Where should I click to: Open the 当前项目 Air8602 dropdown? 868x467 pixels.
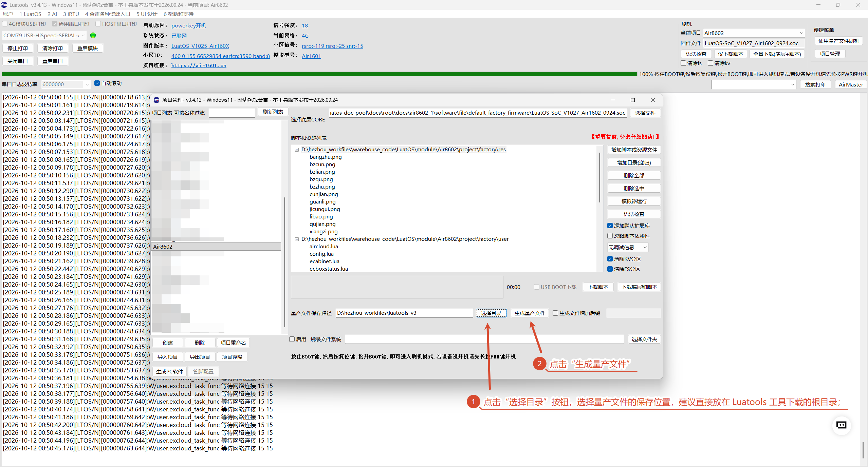(754, 33)
